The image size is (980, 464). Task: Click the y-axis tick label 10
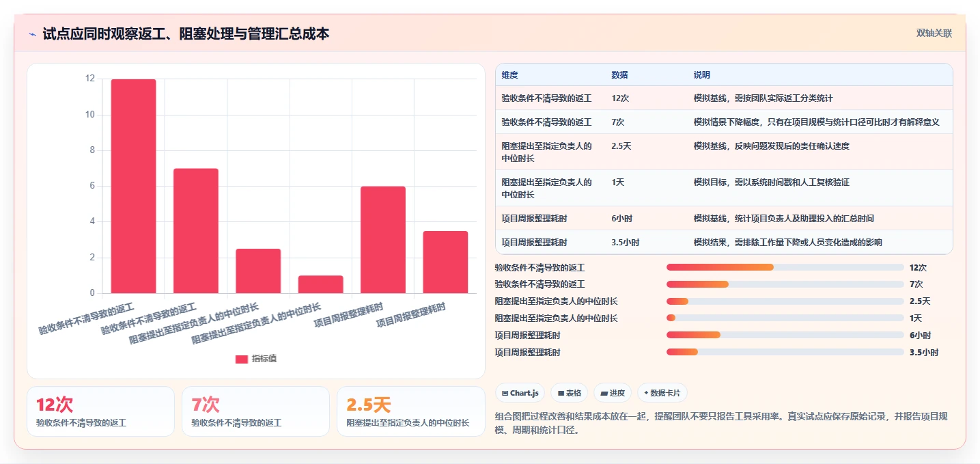click(x=90, y=115)
